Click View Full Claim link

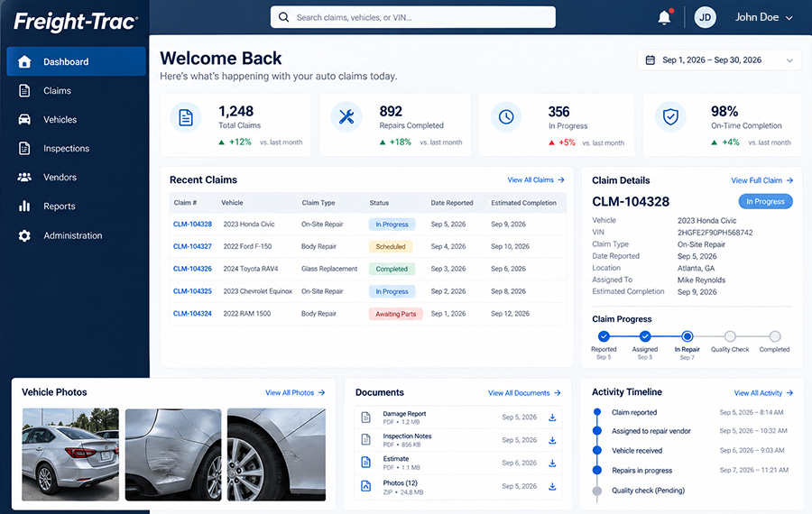point(761,180)
